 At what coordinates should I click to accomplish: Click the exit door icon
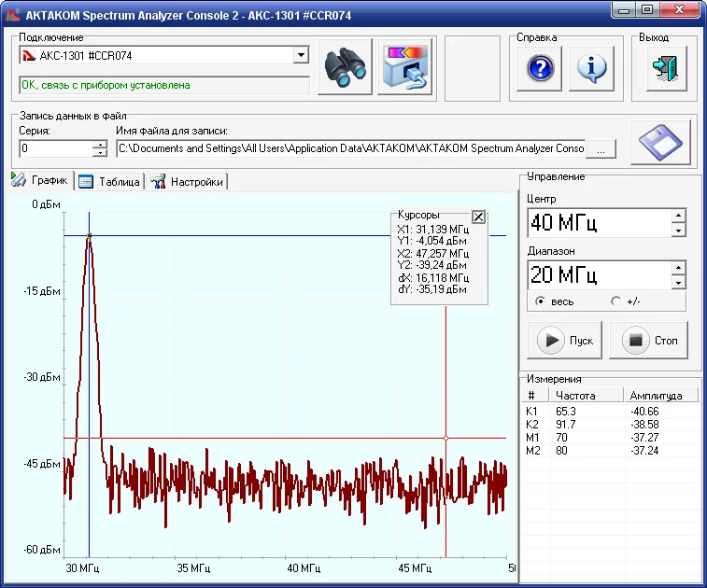[667, 68]
